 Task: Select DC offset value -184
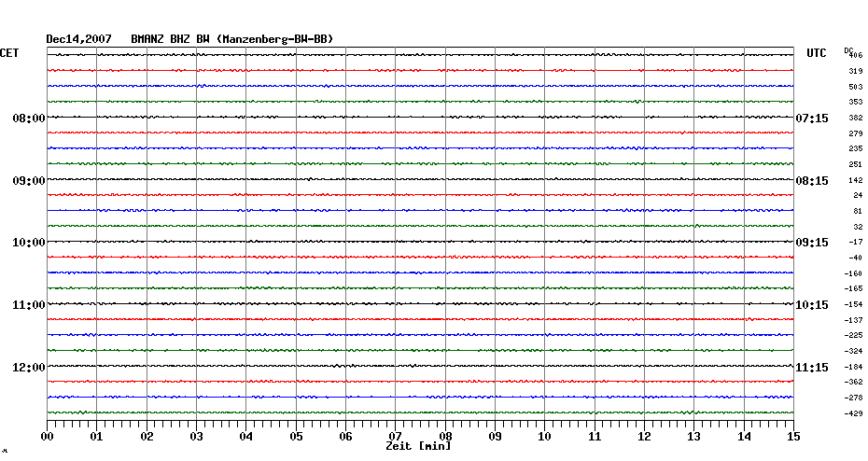[x=854, y=367]
